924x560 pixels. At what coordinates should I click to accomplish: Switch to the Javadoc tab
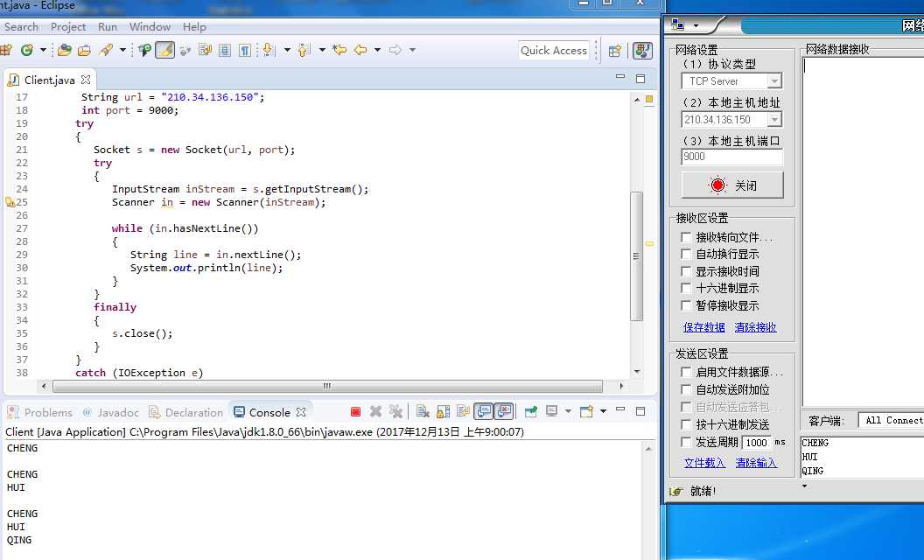[x=111, y=412]
